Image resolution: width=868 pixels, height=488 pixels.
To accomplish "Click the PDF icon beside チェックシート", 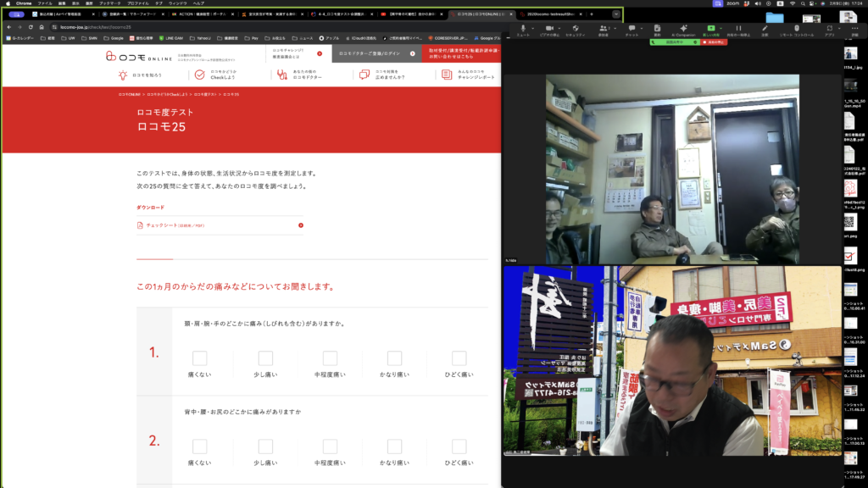I will point(140,225).
